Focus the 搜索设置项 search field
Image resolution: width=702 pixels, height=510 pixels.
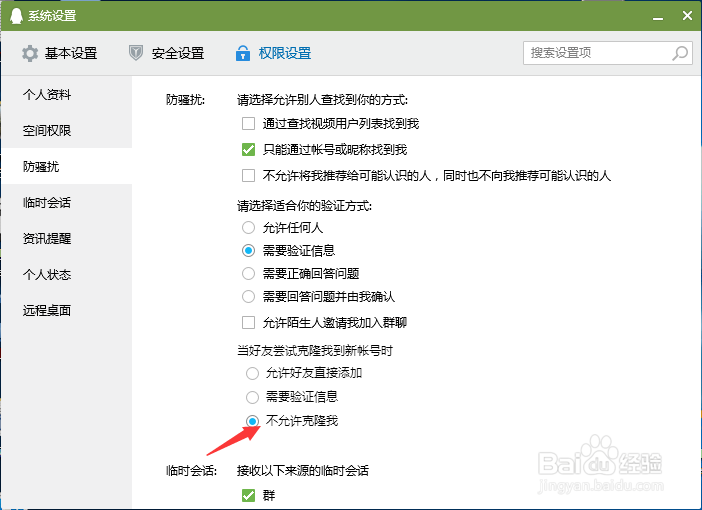tap(608, 53)
